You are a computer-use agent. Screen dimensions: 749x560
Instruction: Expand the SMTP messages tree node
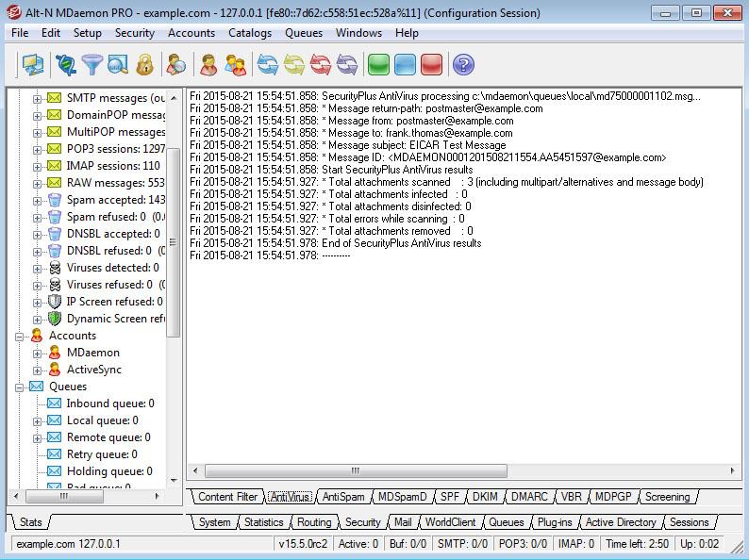click(x=37, y=99)
